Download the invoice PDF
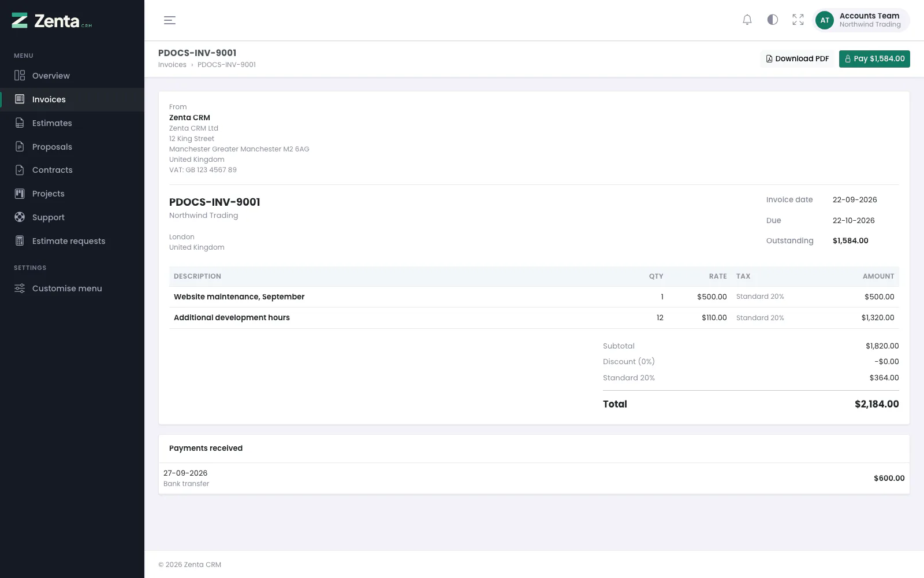The height and width of the screenshot is (578, 924). (x=797, y=59)
